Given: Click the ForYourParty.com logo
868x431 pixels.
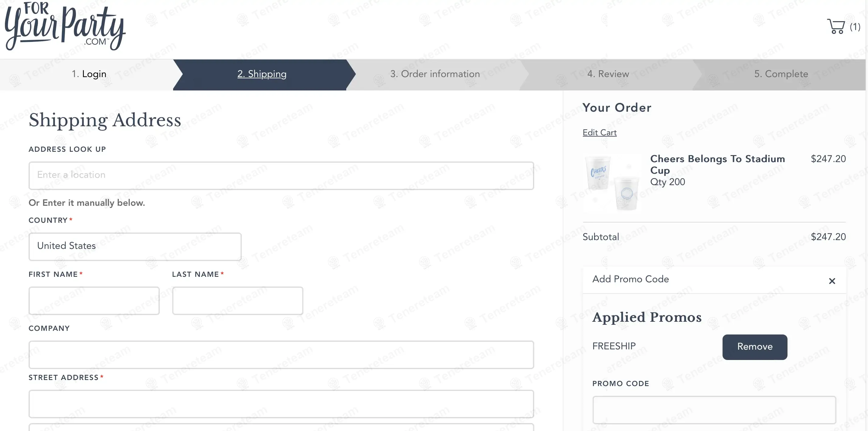Looking at the screenshot, I should (x=65, y=27).
